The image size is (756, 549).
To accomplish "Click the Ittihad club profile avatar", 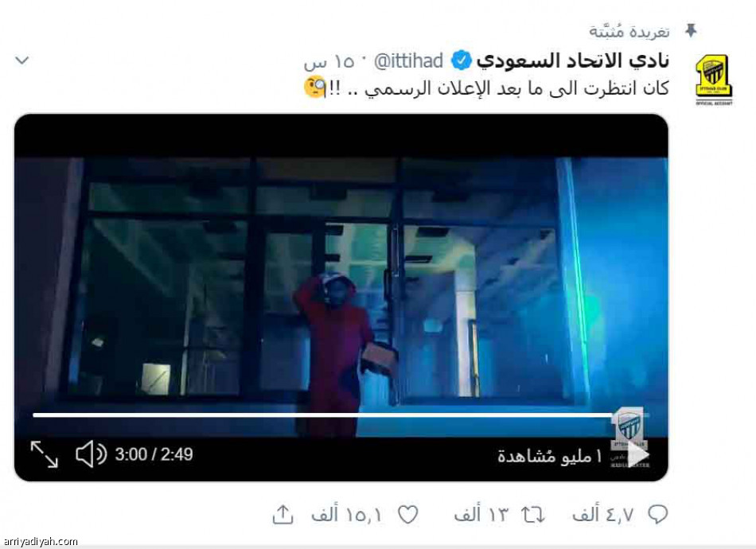I will point(714,80).
